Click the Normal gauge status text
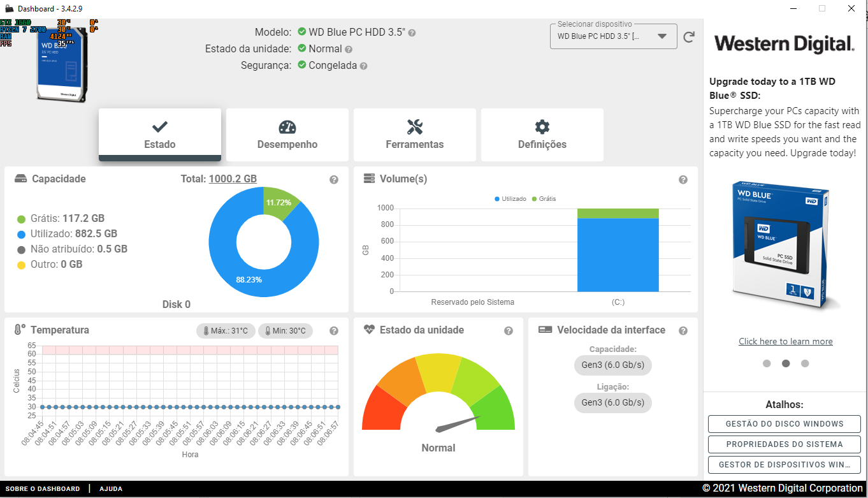This screenshot has height=498, width=868. [438, 448]
